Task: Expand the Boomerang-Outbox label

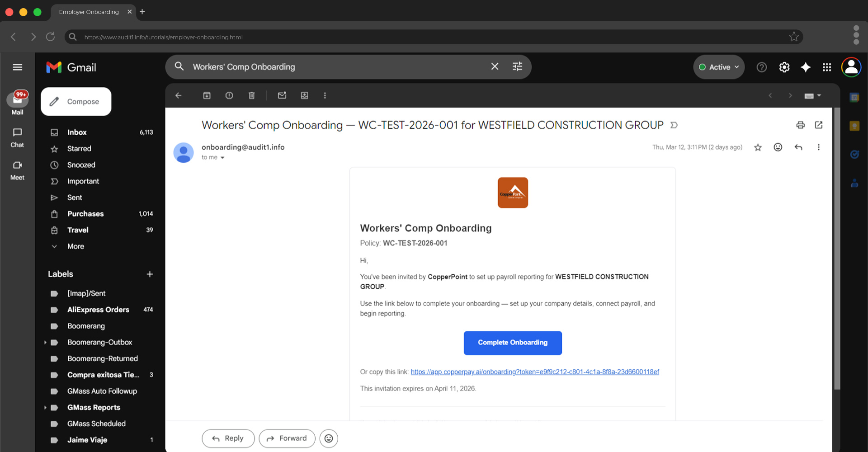Action: click(45, 342)
